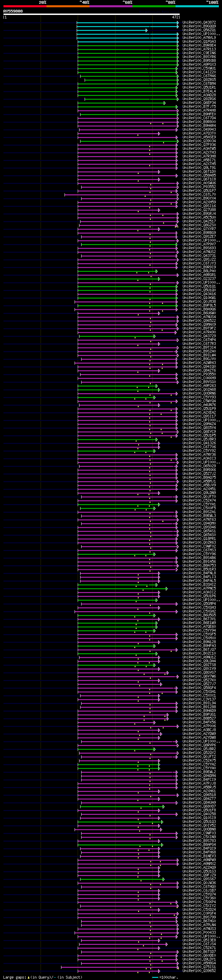Click the cyan ~100% identity legend segment
The image size is (222, 980).
point(197,6)
